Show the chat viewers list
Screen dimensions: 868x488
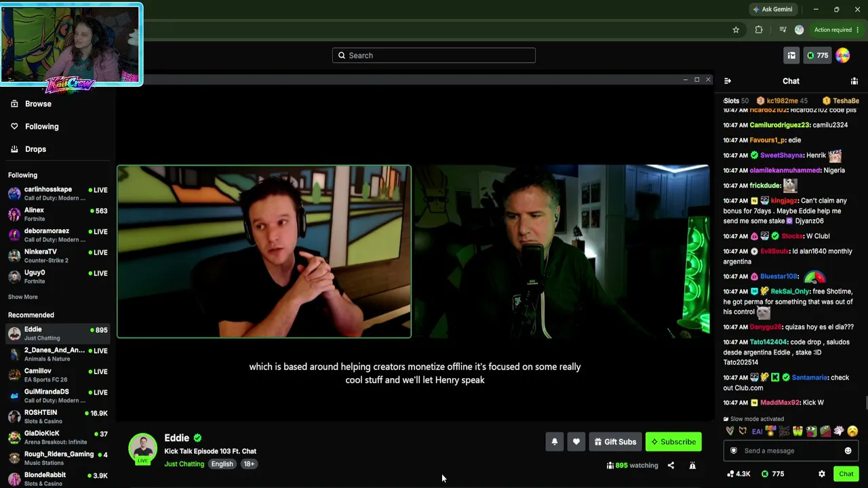[x=854, y=81]
